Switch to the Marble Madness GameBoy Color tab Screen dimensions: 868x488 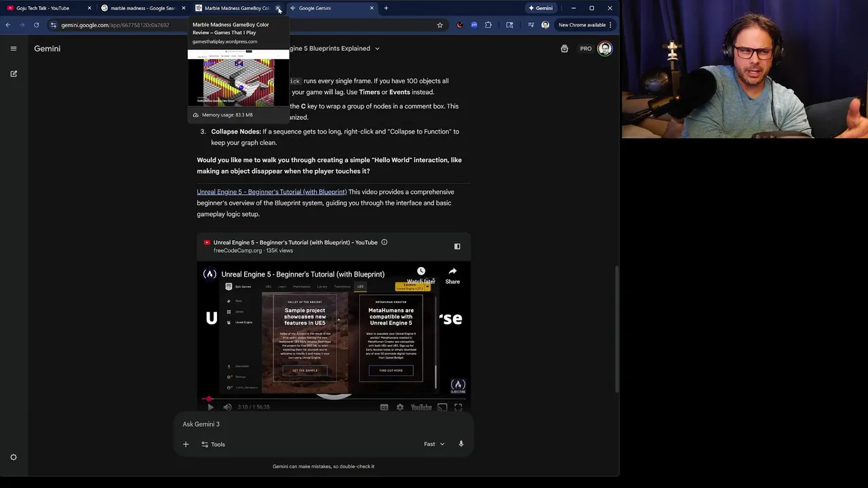pos(237,8)
